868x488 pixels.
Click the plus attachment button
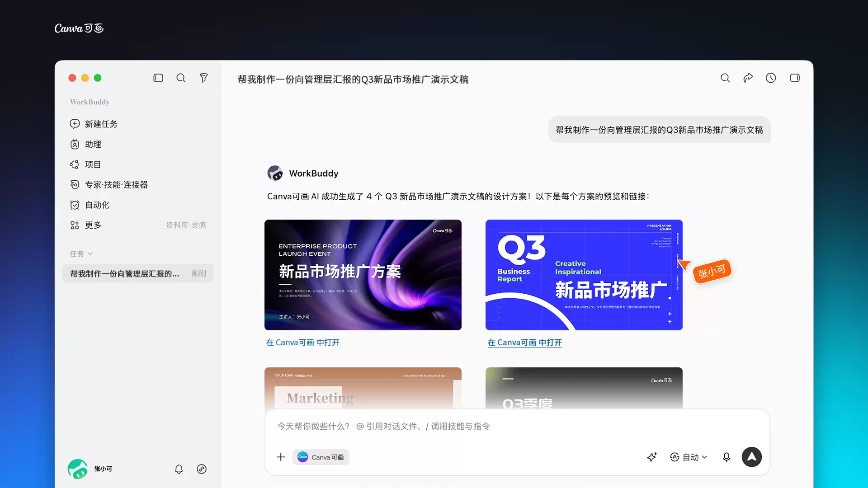281,457
